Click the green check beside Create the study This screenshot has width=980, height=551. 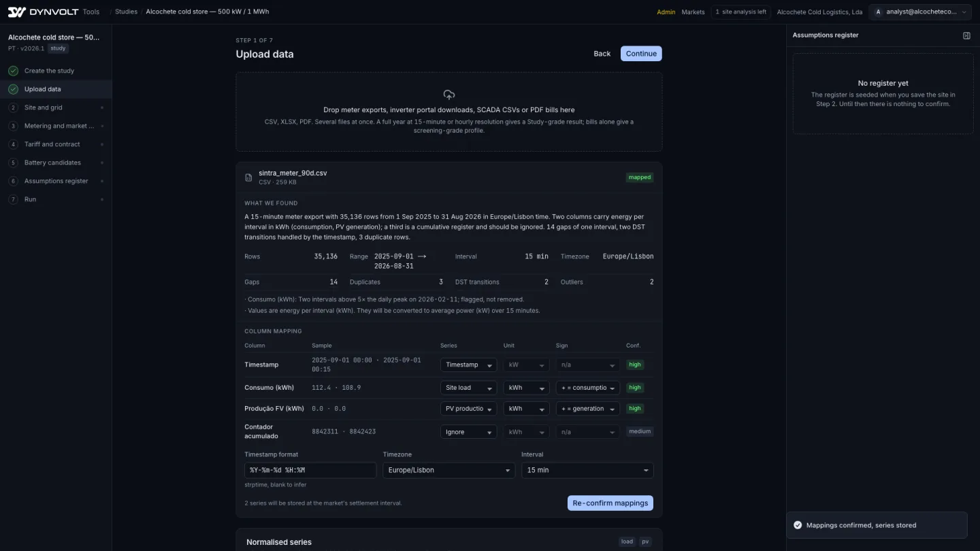pyautogui.click(x=13, y=71)
